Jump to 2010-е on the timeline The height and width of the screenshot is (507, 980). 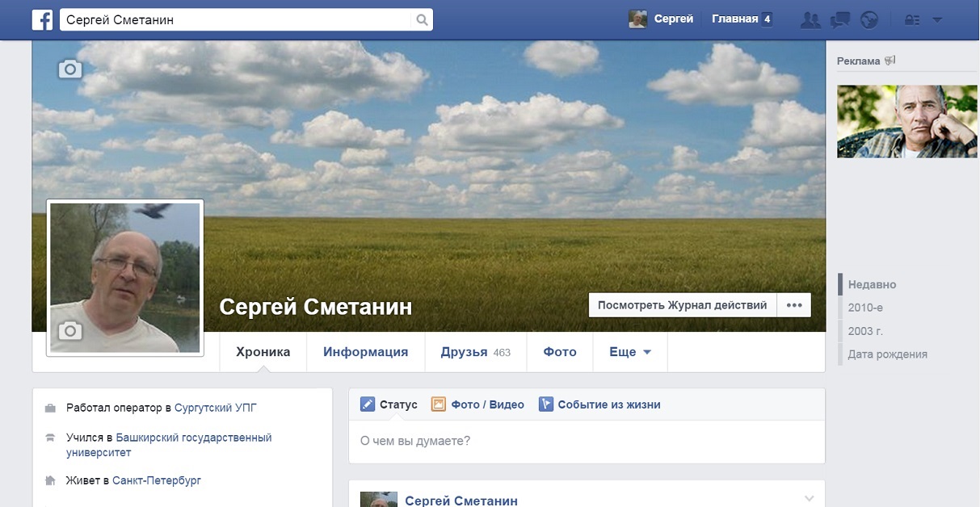865,308
